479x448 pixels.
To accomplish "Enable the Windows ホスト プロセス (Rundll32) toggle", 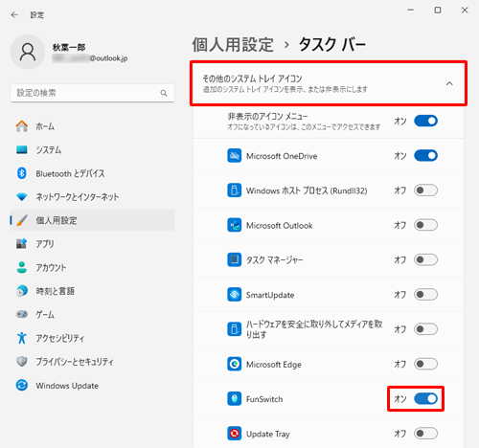I will [x=425, y=190].
